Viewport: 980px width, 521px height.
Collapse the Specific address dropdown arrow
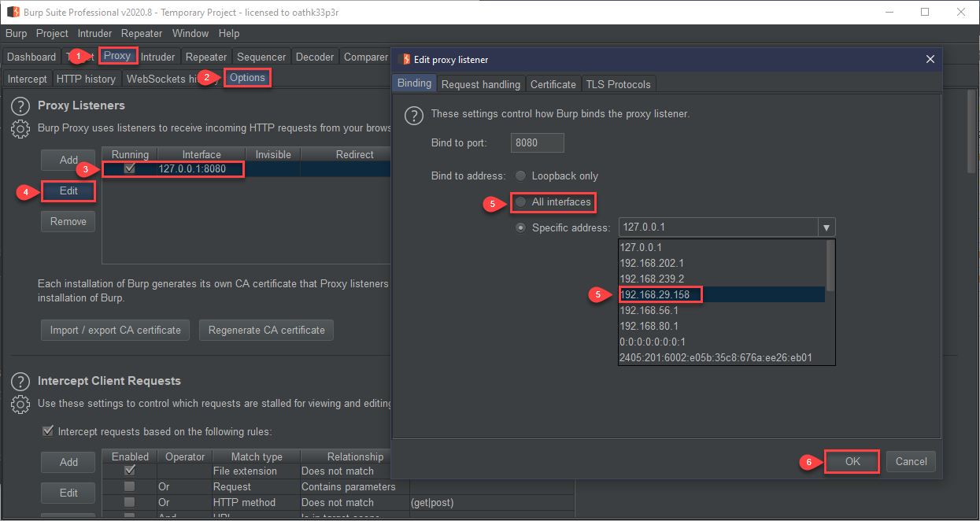(827, 228)
